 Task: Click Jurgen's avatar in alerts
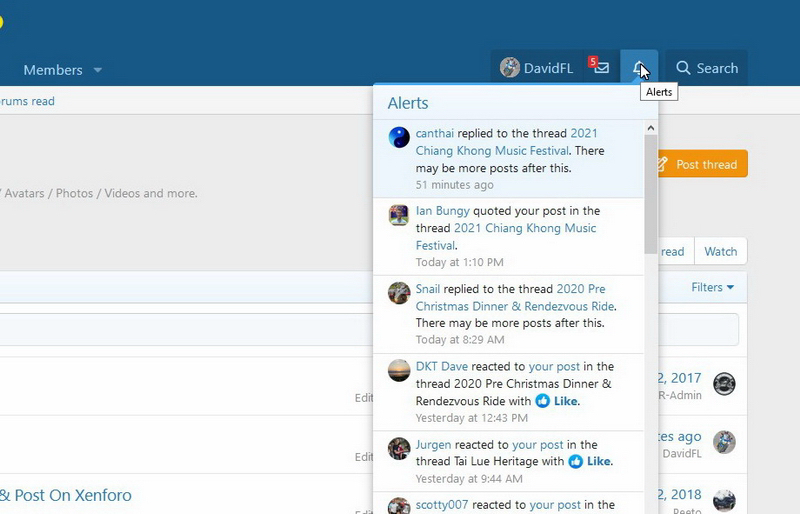399,448
